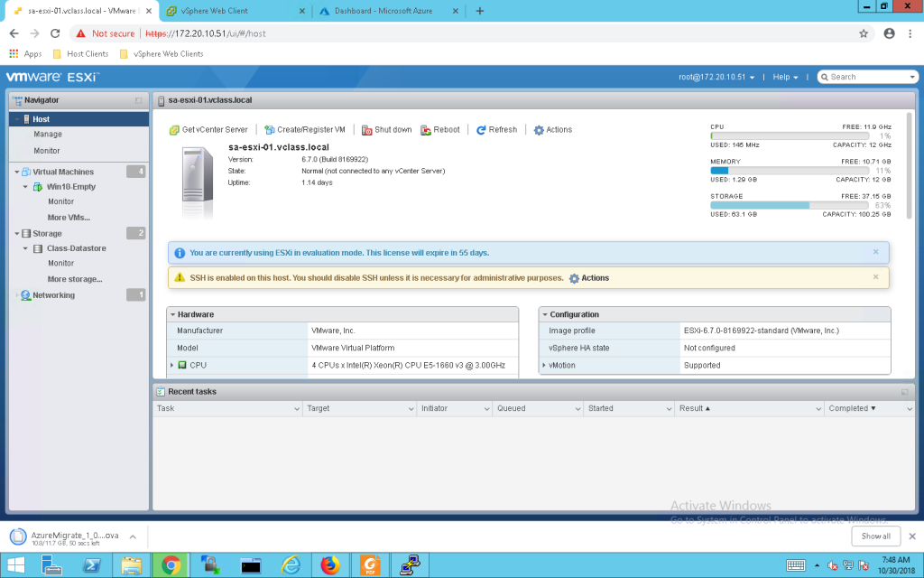
Task: Select Manage under Host in Navigator
Action: tap(48, 135)
